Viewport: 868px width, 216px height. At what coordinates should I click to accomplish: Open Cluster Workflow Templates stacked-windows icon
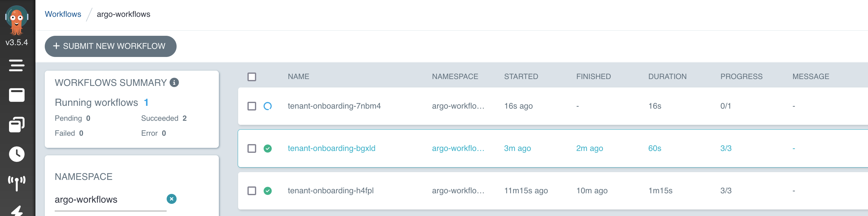point(16,124)
